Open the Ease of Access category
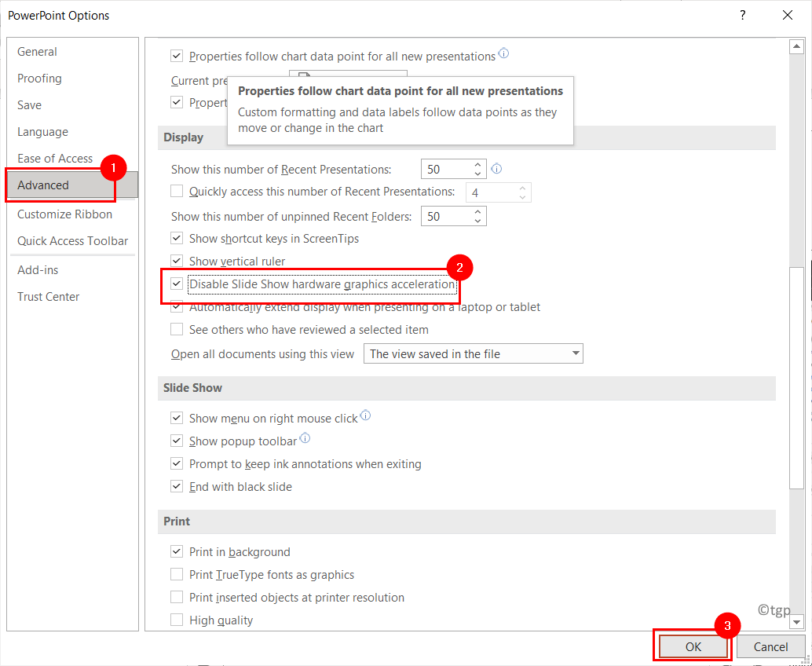This screenshot has width=812, height=666. [x=55, y=159]
